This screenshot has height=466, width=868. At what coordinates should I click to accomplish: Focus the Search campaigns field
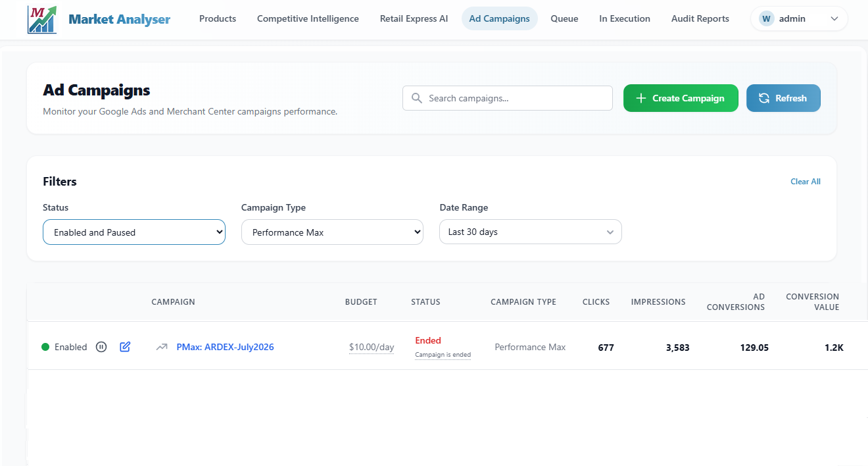508,98
